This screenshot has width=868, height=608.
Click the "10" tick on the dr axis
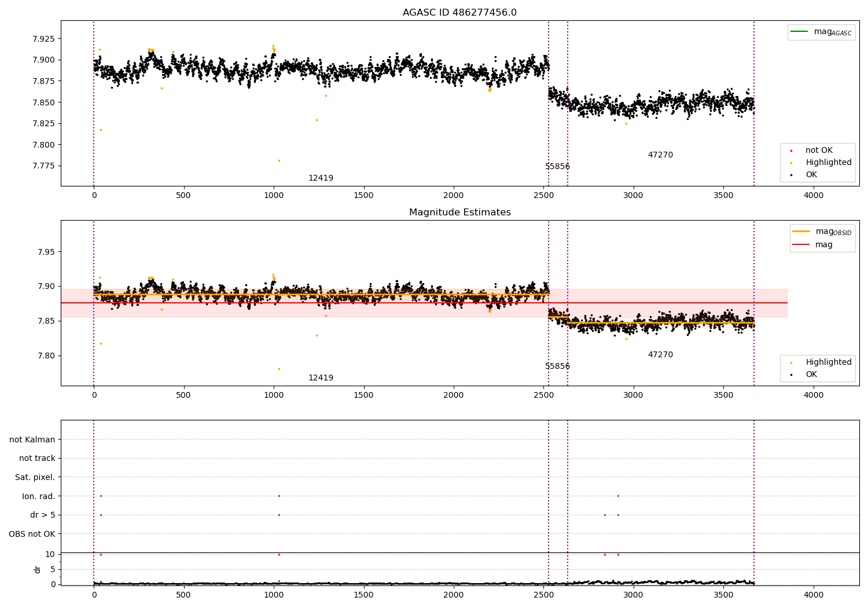tap(50, 554)
